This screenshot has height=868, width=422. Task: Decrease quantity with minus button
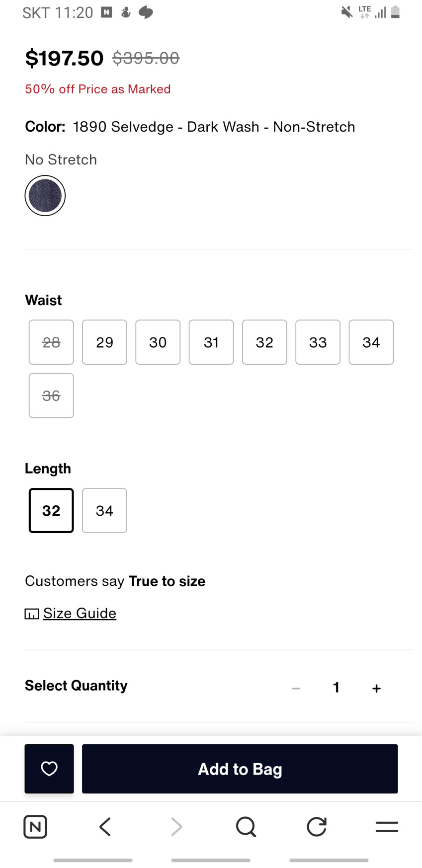click(296, 688)
